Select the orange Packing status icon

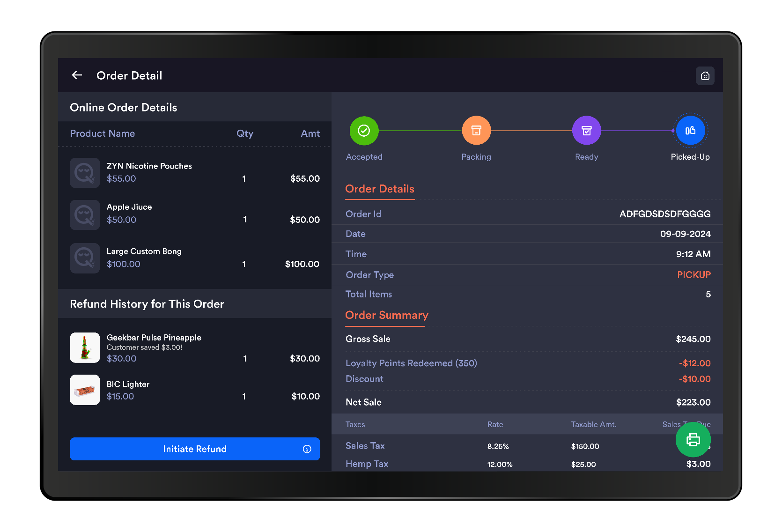tap(476, 131)
